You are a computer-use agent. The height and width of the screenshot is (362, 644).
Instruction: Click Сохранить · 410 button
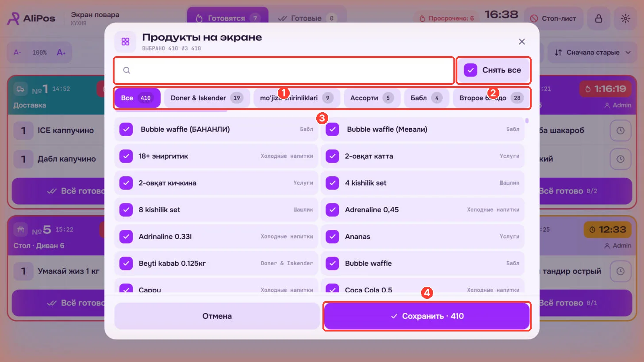(x=427, y=316)
